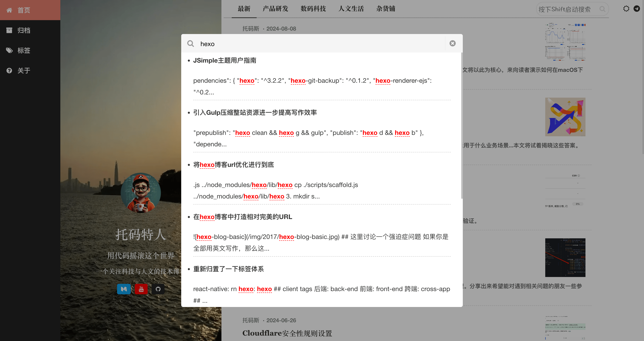Click the snippet starting with react-native: rn

[322, 294]
